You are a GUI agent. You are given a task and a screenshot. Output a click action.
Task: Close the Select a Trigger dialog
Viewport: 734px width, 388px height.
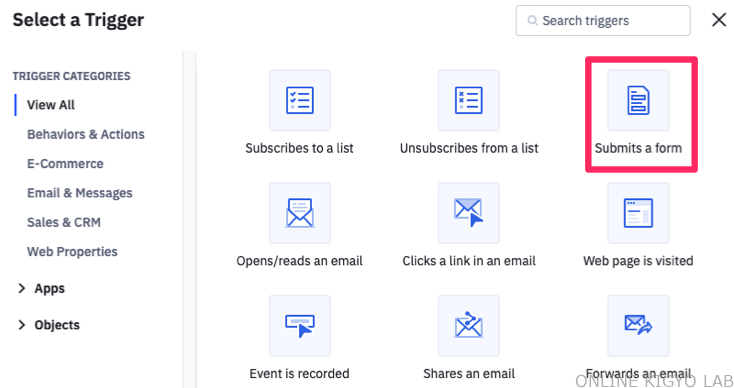(x=719, y=20)
